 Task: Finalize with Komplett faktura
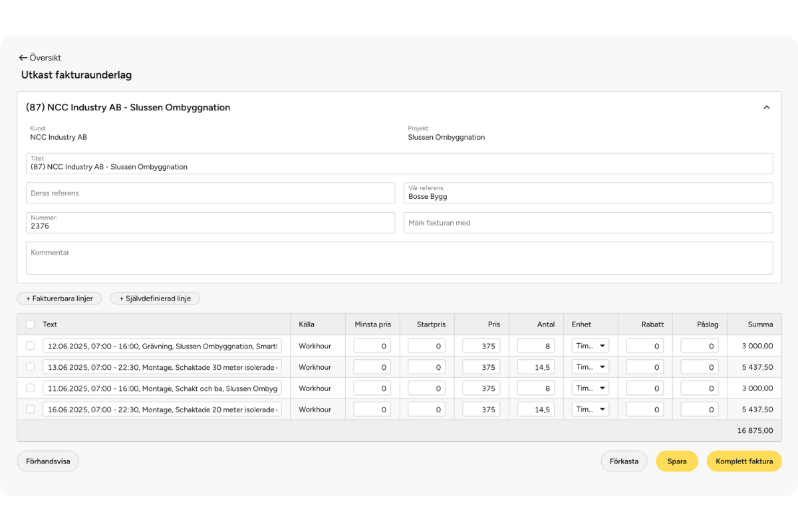coord(744,461)
